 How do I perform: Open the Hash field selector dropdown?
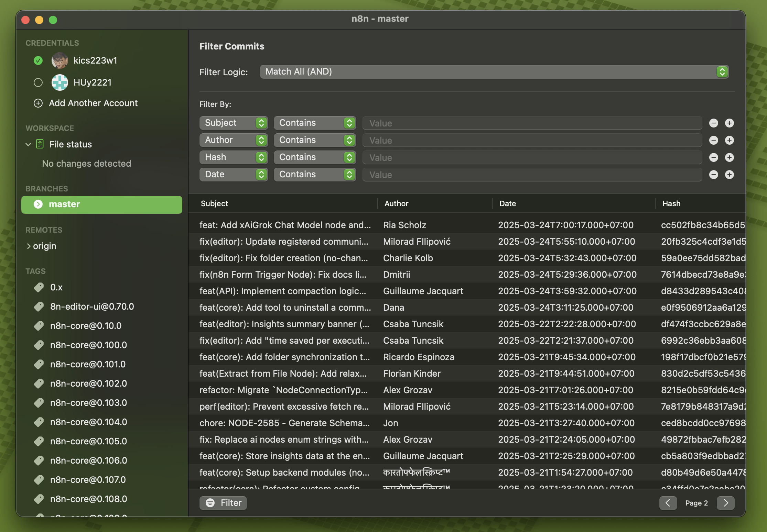234,157
